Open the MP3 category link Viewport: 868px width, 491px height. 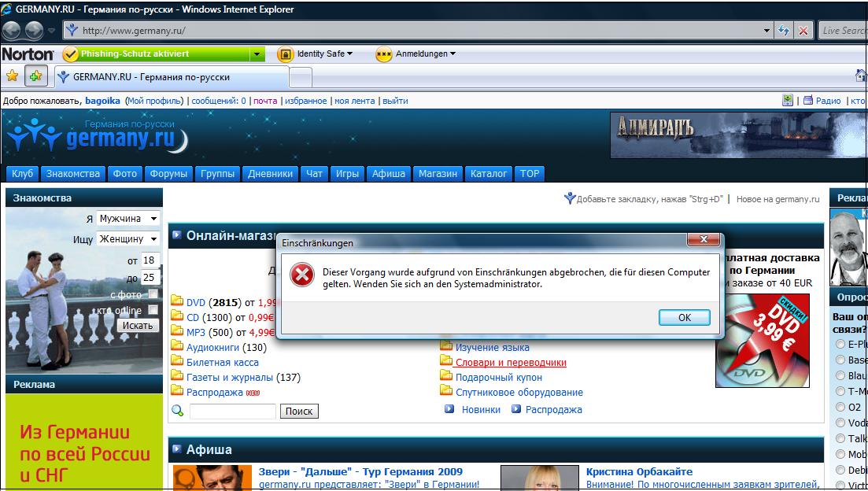(195, 333)
